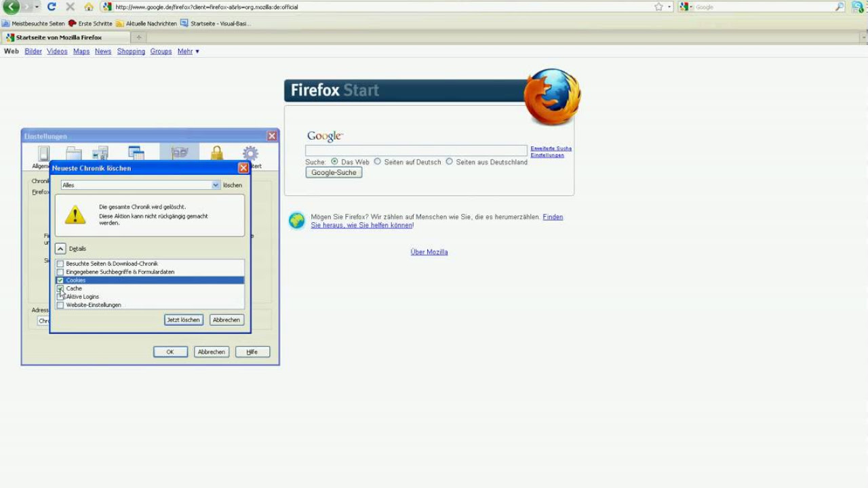The height and width of the screenshot is (488, 868).
Task: Open the address bar history dropdown arrow
Action: [669, 7]
